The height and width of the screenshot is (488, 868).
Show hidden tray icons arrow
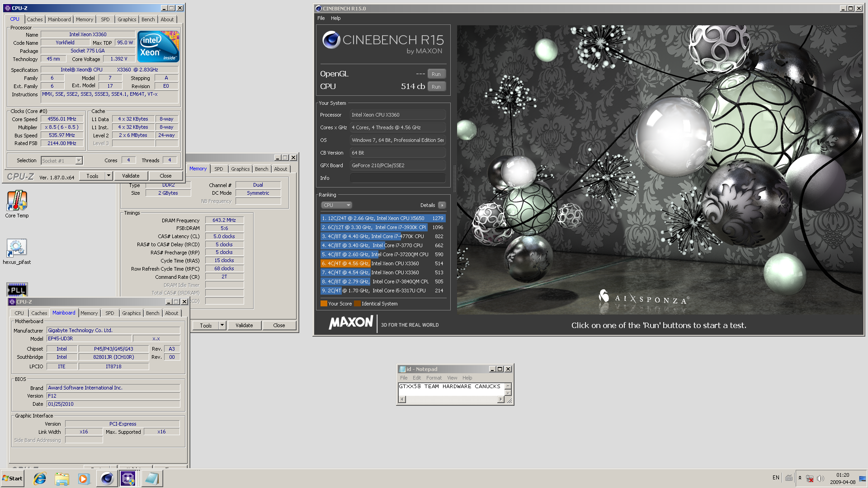point(800,478)
